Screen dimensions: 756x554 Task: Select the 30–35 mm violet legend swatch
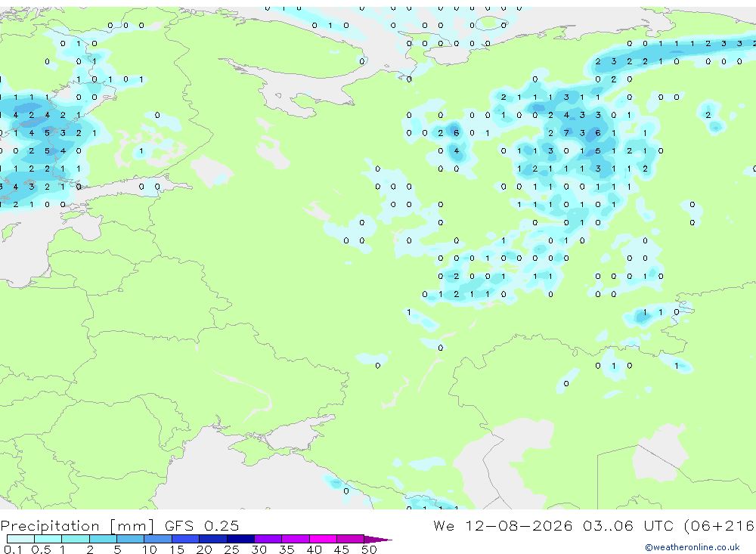[x=268, y=539]
